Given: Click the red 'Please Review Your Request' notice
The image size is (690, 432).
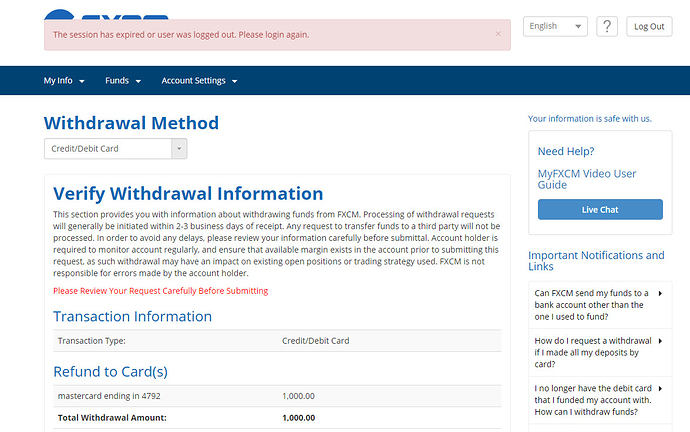Looking at the screenshot, I should click(x=161, y=291).
